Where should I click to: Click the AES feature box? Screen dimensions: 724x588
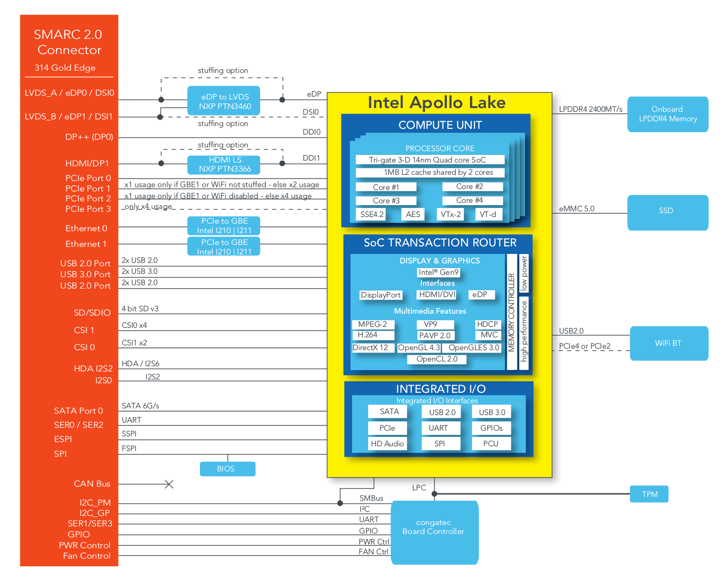(x=413, y=214)
